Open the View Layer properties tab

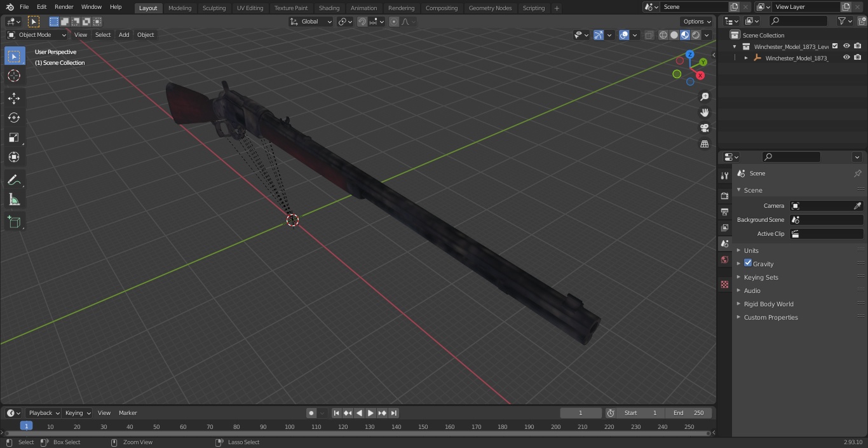click(x=724, y=227)
